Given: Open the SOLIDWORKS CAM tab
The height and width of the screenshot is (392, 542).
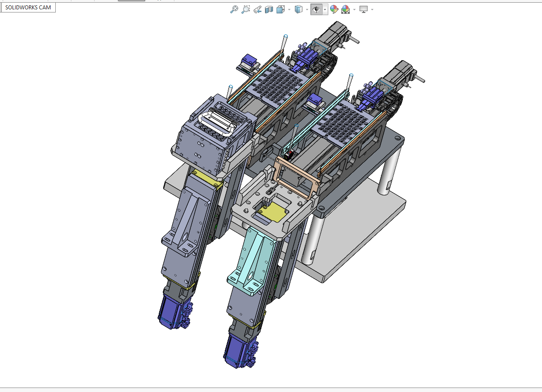Looking at the screenshot, I should [x=28, y=8].
